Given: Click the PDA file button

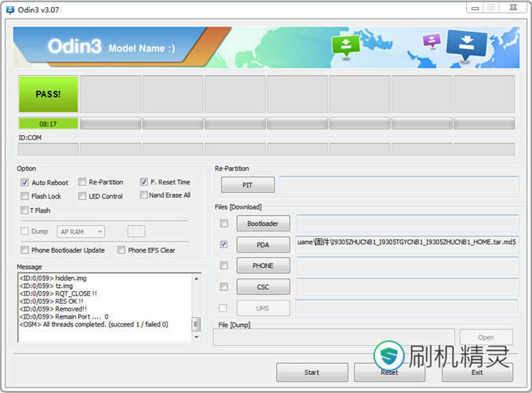Looking at the screenshot, I should pyautogui.click(x=263, y=245).
